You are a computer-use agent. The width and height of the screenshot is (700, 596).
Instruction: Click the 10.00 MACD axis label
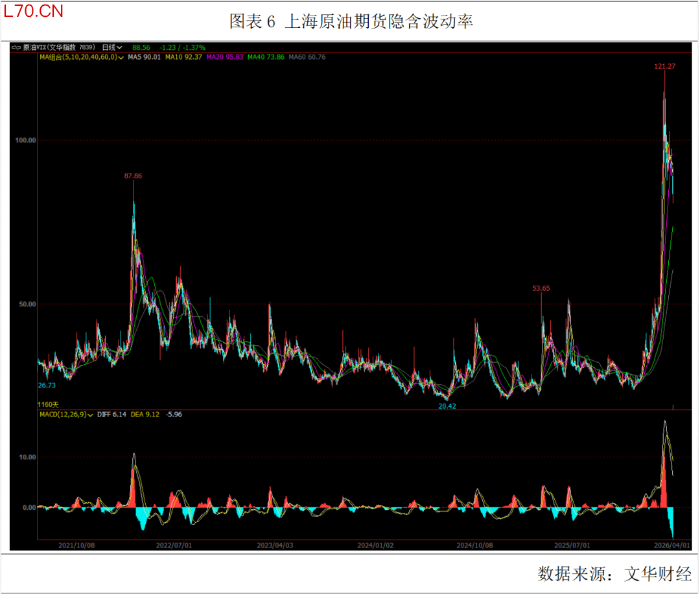[27, 458]
